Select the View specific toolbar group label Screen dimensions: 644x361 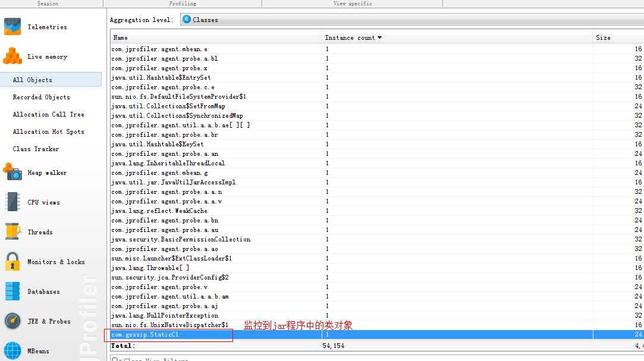[x=353, y=4]
